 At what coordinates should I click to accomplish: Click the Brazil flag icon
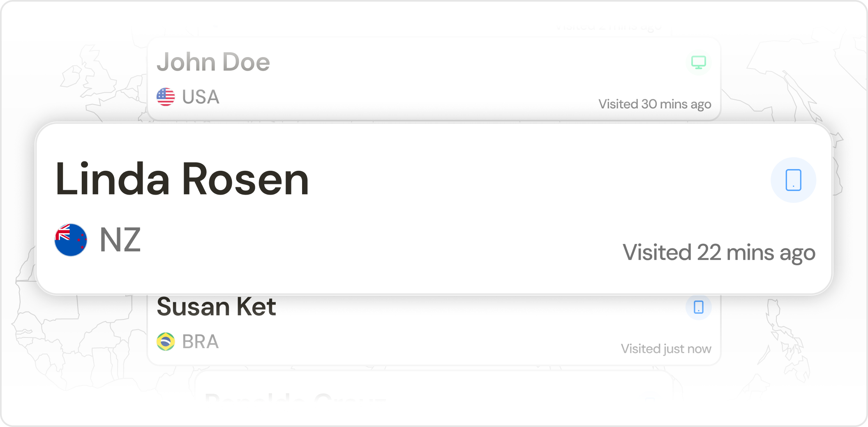tap(166, 342)
